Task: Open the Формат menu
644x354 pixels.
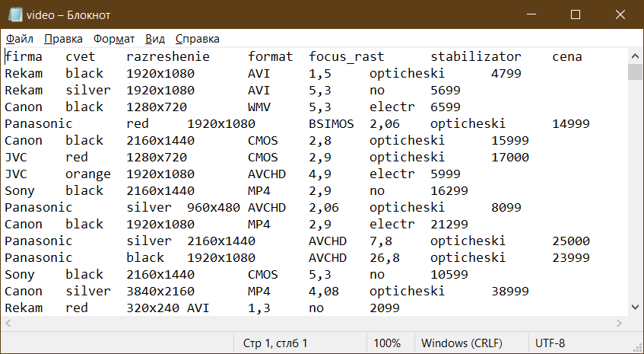Action: 114,39
